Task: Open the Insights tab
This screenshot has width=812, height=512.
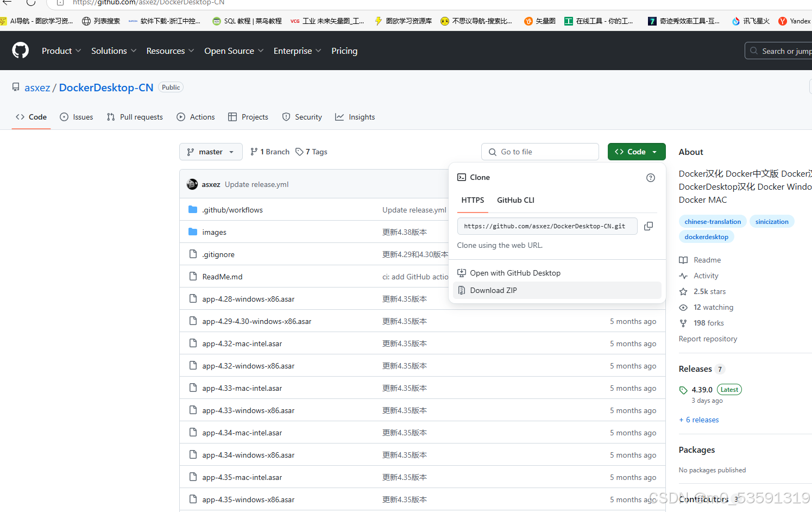Action: pos(355,117)
